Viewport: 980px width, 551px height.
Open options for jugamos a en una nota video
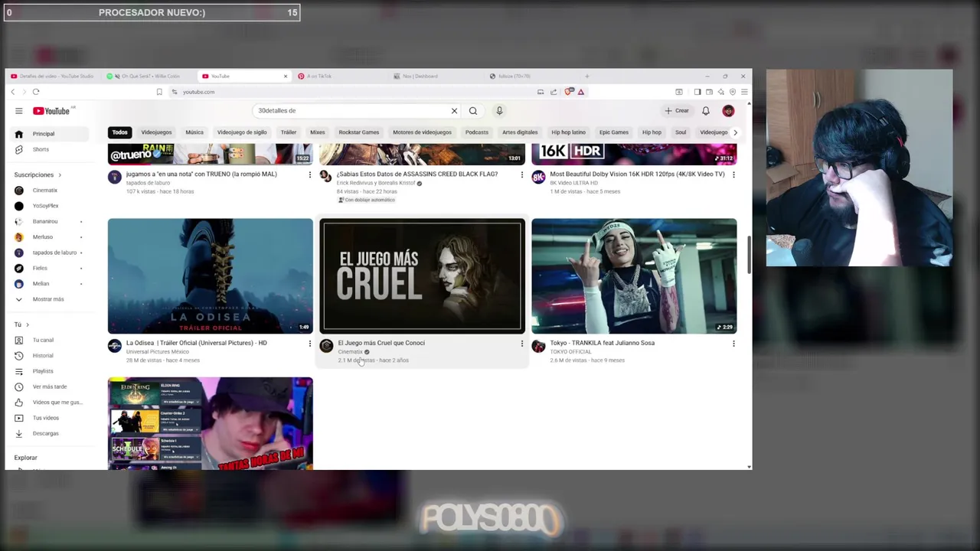click(x=310, y=174)
